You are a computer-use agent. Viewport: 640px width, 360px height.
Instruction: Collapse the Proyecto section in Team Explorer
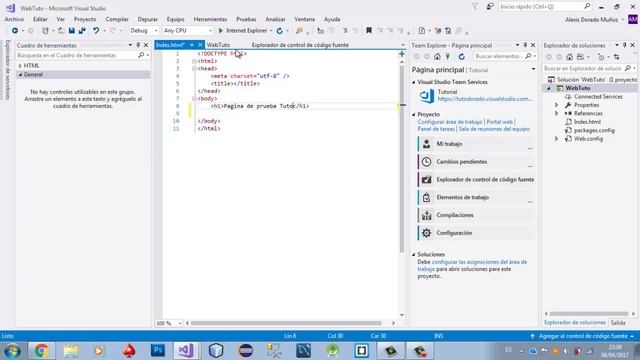(413, 115)
